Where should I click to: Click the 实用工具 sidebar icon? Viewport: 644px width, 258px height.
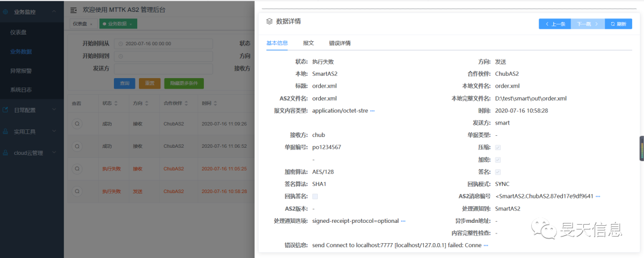[x=5, y=132]
